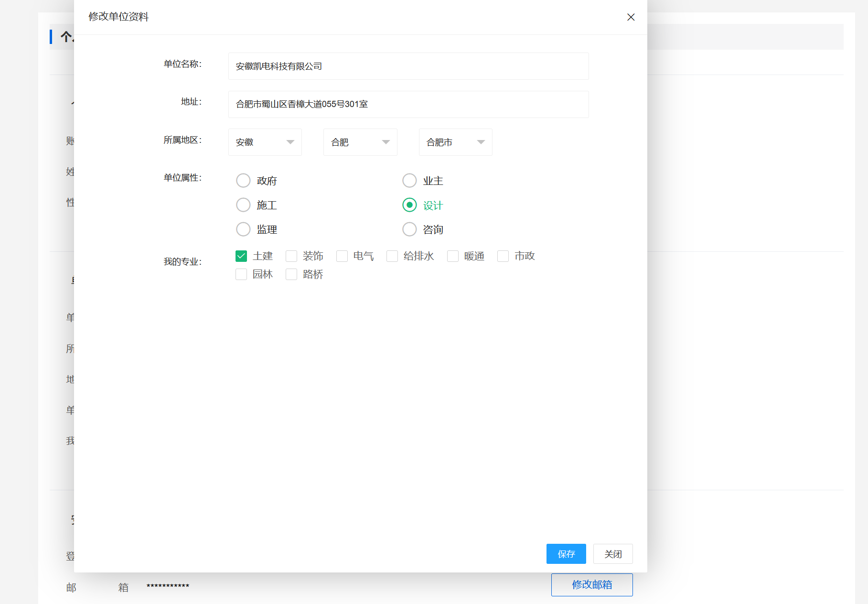This screenshot has height=604, width=868.
Task: Open the 安徽 province dropdown
Action: [265, 142]
